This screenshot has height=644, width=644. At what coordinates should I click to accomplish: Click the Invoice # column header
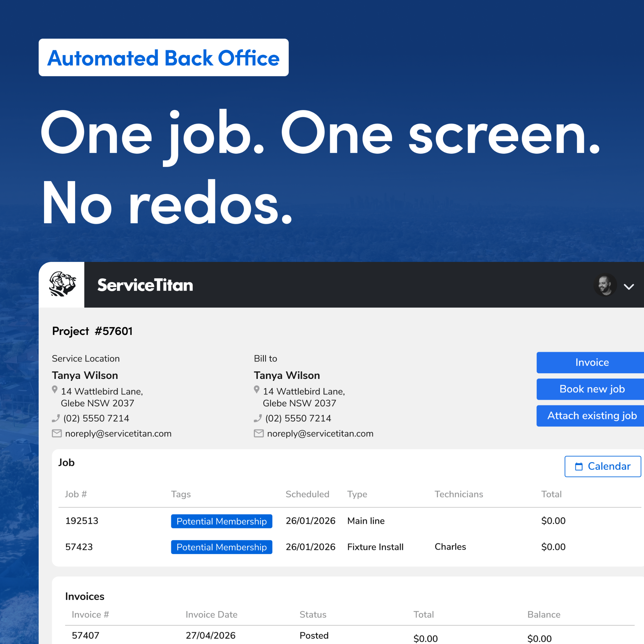[x=90, y=614]
